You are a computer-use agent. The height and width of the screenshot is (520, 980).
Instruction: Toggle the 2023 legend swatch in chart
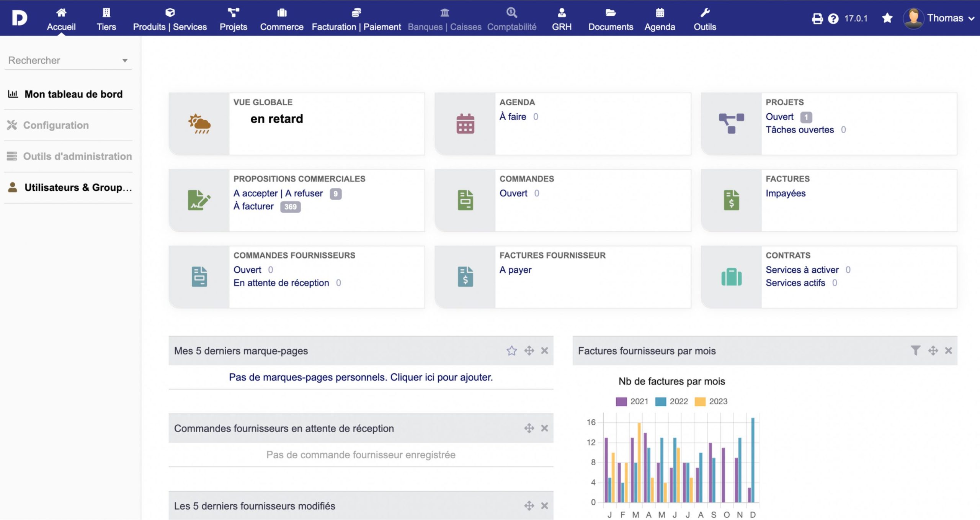(700, 401)
